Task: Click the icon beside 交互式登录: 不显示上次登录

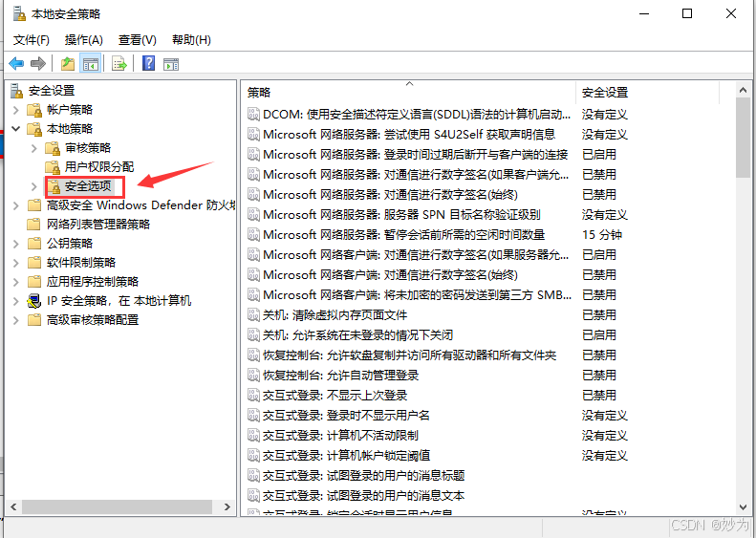Action: 253,396
